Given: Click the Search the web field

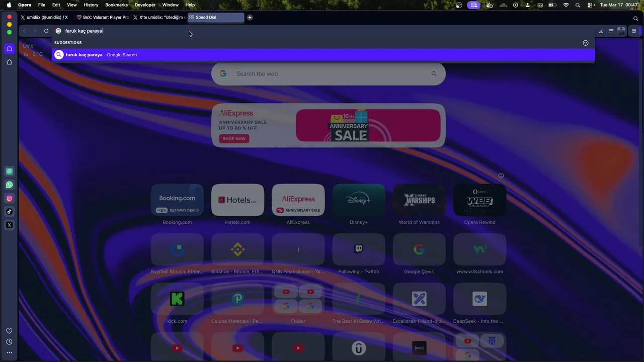Looking at the screenshot, I should click(x=328, y=74).
